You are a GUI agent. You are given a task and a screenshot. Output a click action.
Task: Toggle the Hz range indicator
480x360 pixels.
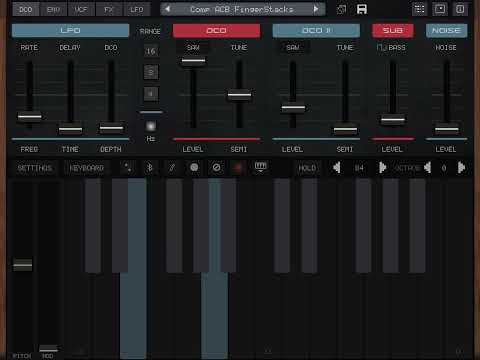151,126
